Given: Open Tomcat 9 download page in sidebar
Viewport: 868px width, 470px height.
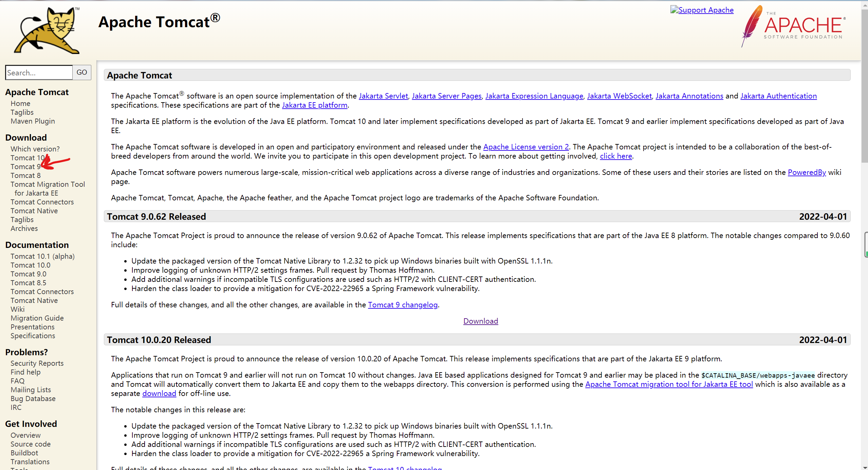Looking at the screenshot, I should point(25,167).
